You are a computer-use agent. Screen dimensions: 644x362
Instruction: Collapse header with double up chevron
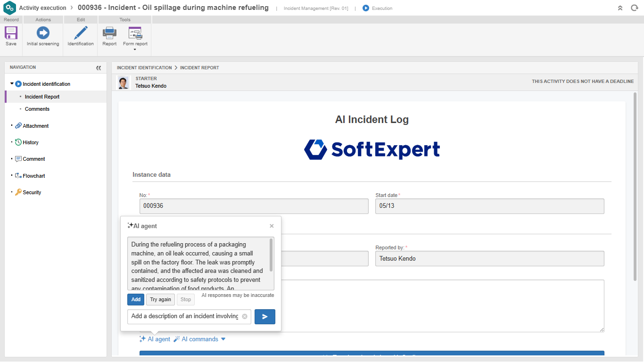[620, 8]
